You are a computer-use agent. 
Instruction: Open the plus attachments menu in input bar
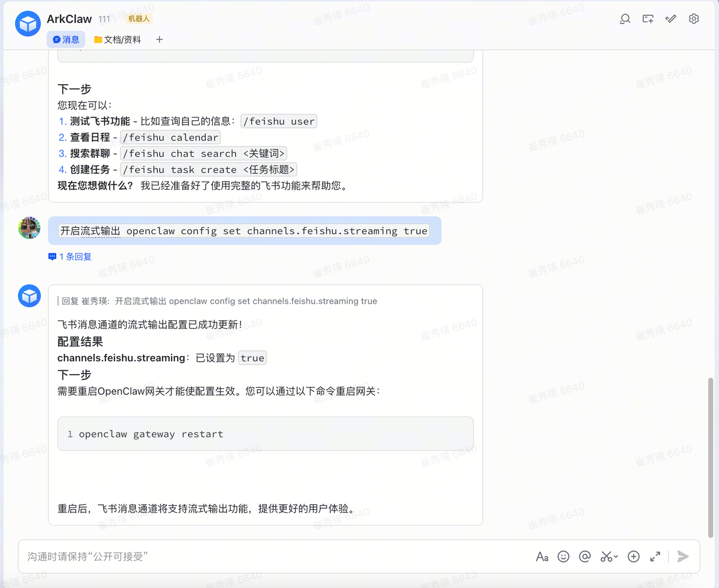(634, 557)
